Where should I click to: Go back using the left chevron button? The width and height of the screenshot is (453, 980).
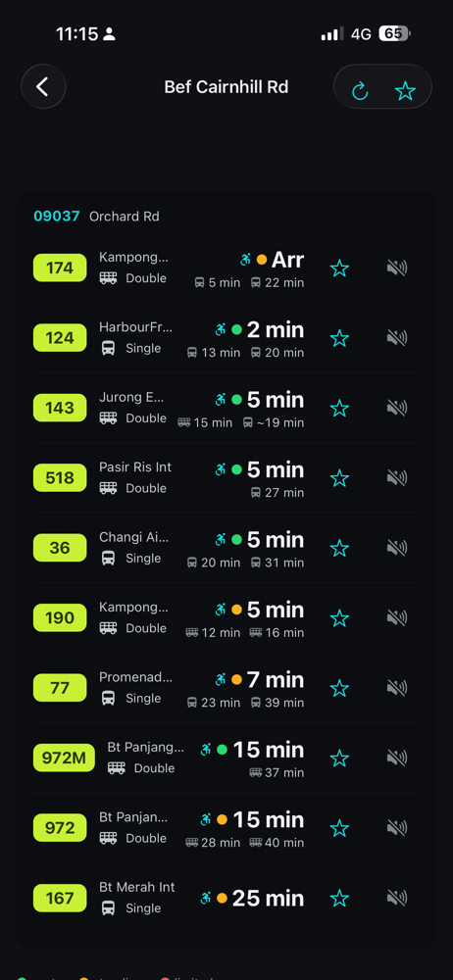pos(43,87)
